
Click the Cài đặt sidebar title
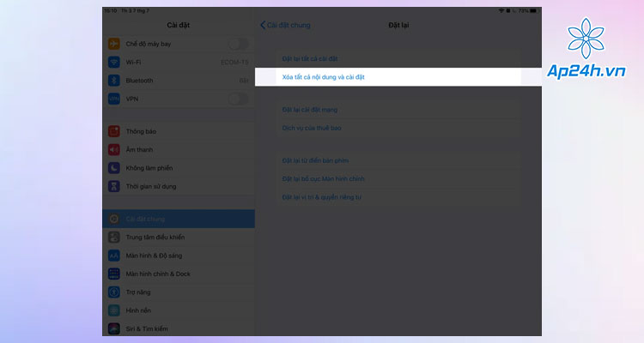179,25
